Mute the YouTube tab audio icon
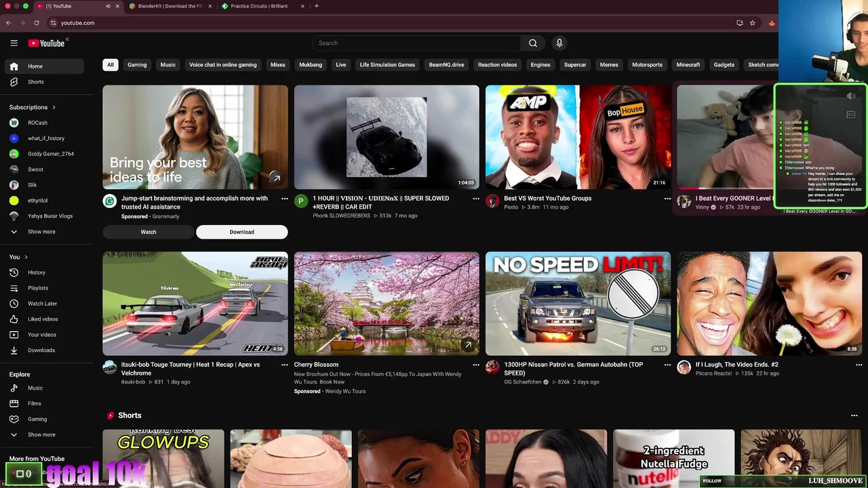This screenshot has width=868, height=488. click(108, 6)
